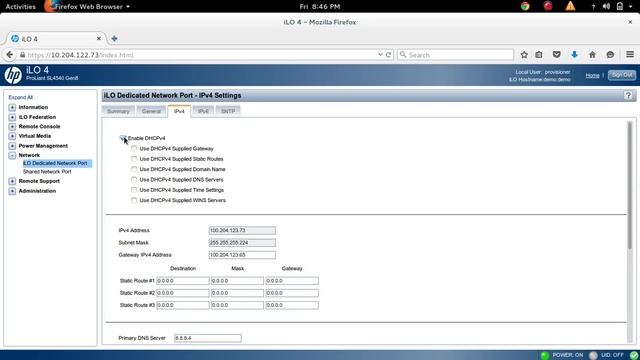640x360 pixels.
Task: Close the Firefox window
Action: [630, 22]
